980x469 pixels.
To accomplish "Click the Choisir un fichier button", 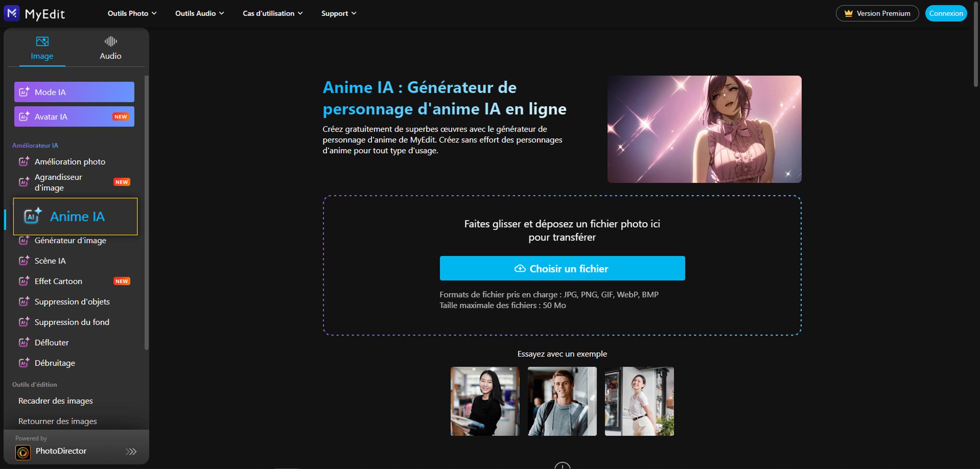I will tap(562, 269).
